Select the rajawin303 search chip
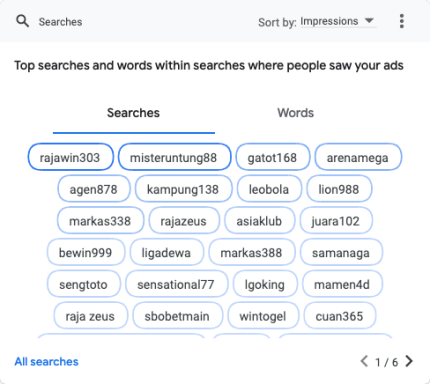Screen dimensions: 430x384 pos(71,157)
